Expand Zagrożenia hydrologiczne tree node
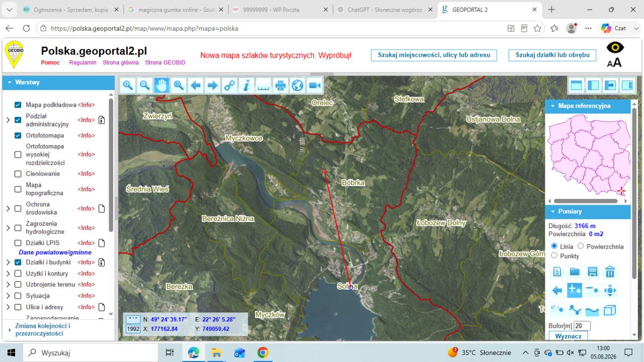Screen dimensions: 644x362 click(x=8, y=228)
